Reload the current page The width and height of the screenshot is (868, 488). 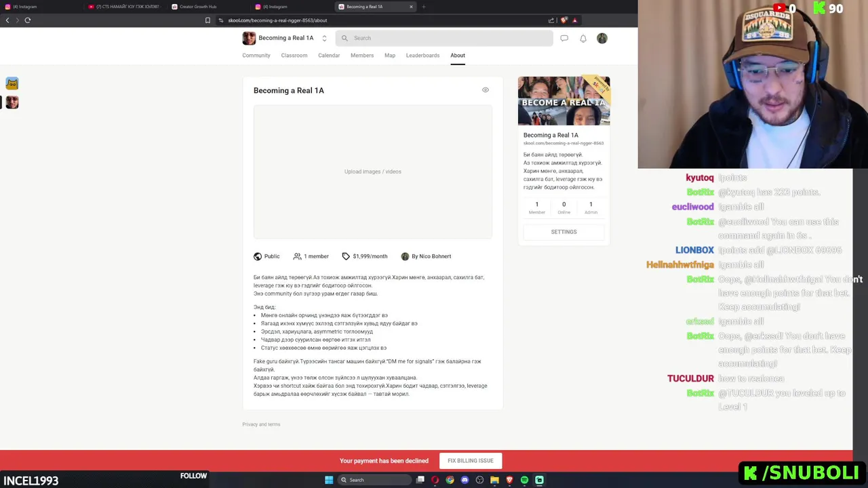28,20
